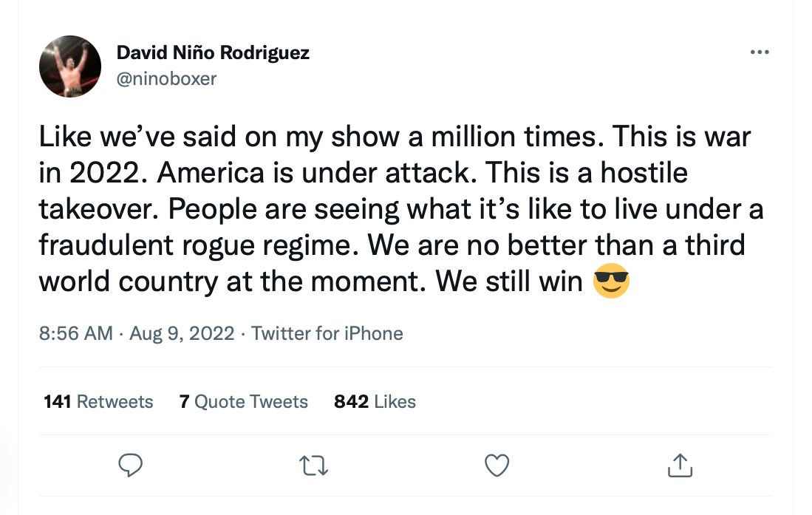View the 7 Quote Tweets list
The width and height of the screenshot is (812, 515).
243,402
